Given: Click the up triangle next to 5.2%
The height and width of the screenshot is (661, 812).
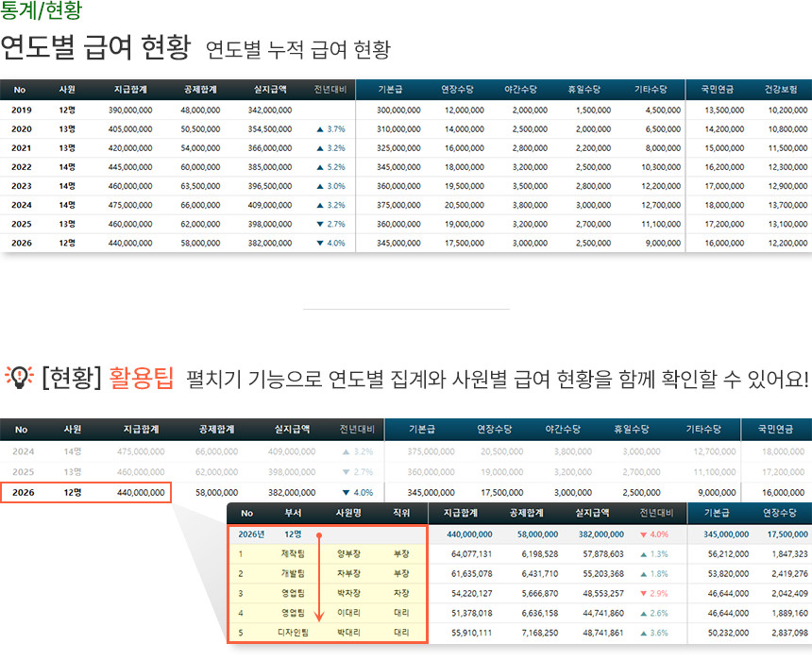Looking at the screenshot, I should [320, 167].
